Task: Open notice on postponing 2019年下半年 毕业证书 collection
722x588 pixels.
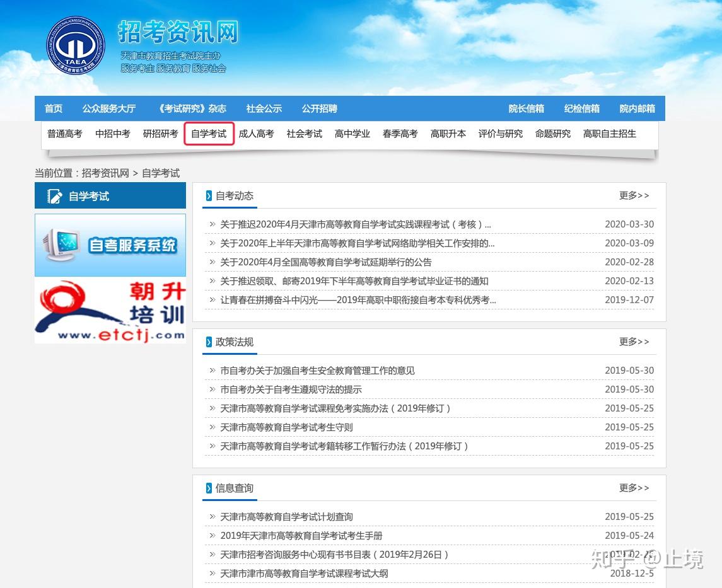Action: pyautogui.click(x=354, y=281)
